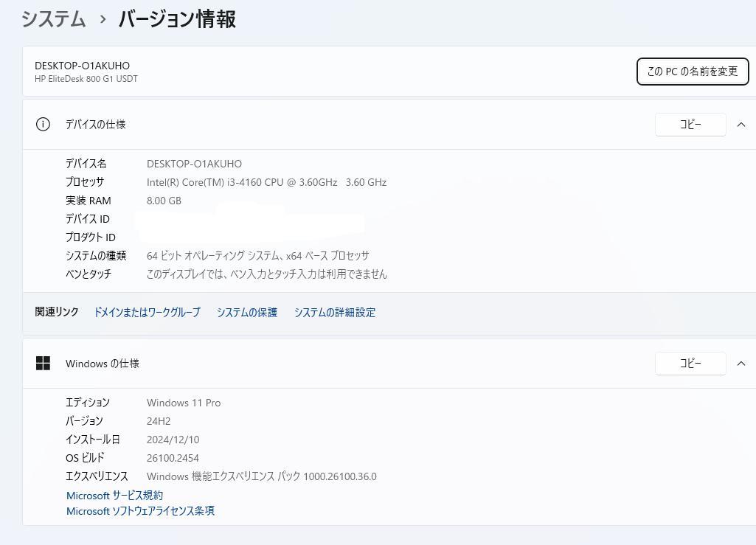Select the インストール日 label

[93, 440]
